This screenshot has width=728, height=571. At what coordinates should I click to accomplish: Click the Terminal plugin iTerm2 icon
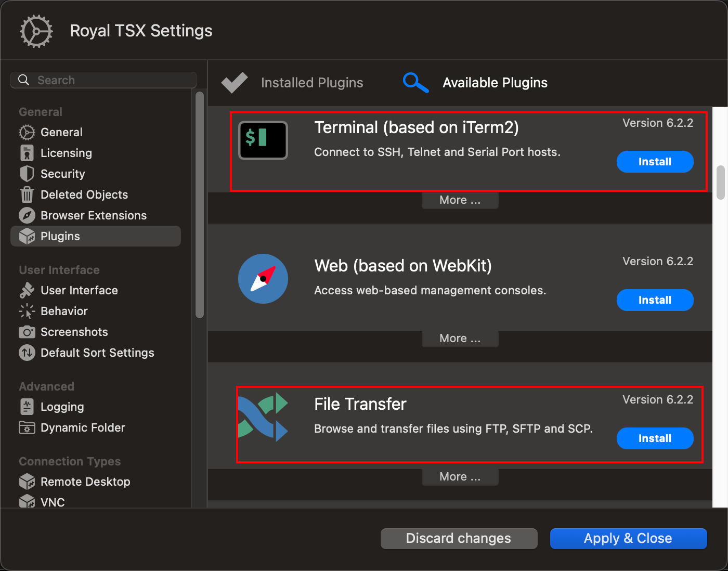pyautogui.click(x=263, y=140)
